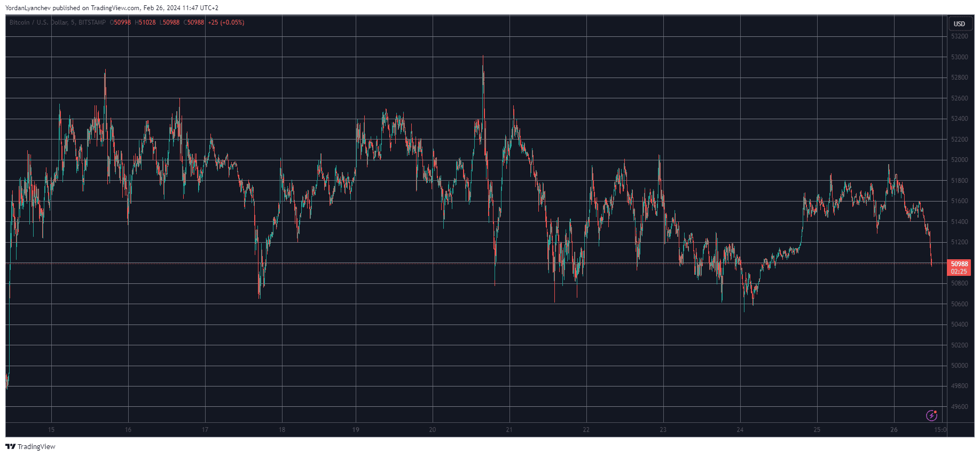Click the 52400 price axis label
The height and width of the screenshot is (456, 980).
click(959, 119)
